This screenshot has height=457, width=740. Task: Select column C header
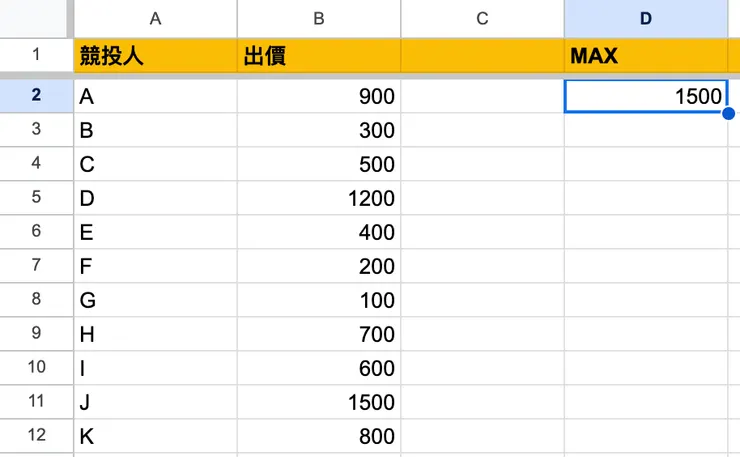pos(482,19)
